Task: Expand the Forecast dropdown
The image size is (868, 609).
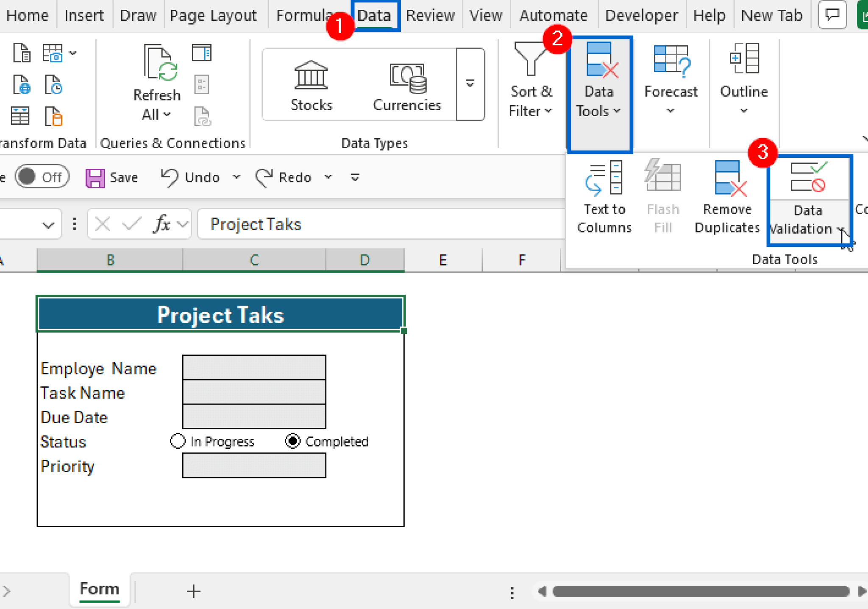Action: point(670,110)
